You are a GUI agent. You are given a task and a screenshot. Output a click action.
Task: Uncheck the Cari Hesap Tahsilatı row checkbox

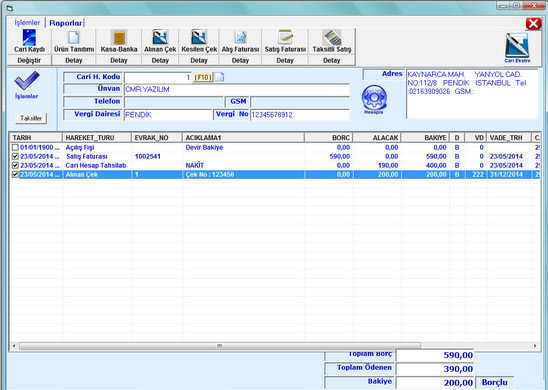(x=15, y=165)
